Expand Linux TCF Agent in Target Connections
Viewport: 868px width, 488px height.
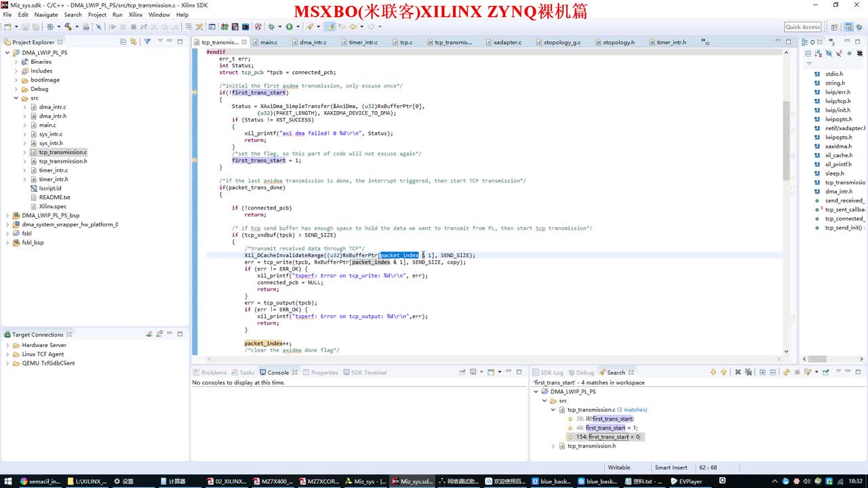(7, 354)
